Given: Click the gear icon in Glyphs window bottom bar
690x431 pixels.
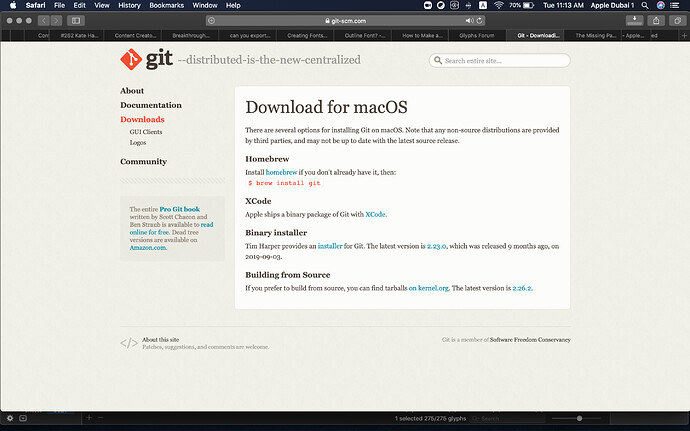Looking at the screenshot, I should [x=10, y=418].
